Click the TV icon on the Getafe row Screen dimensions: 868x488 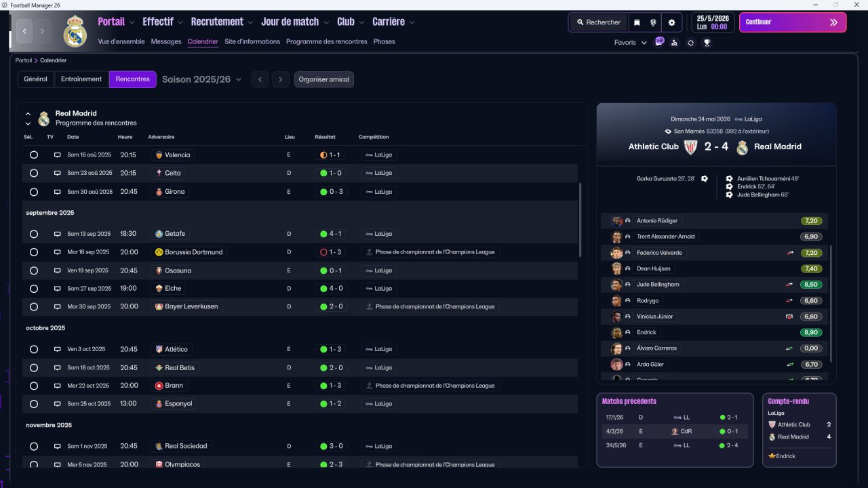coord(58,235)
